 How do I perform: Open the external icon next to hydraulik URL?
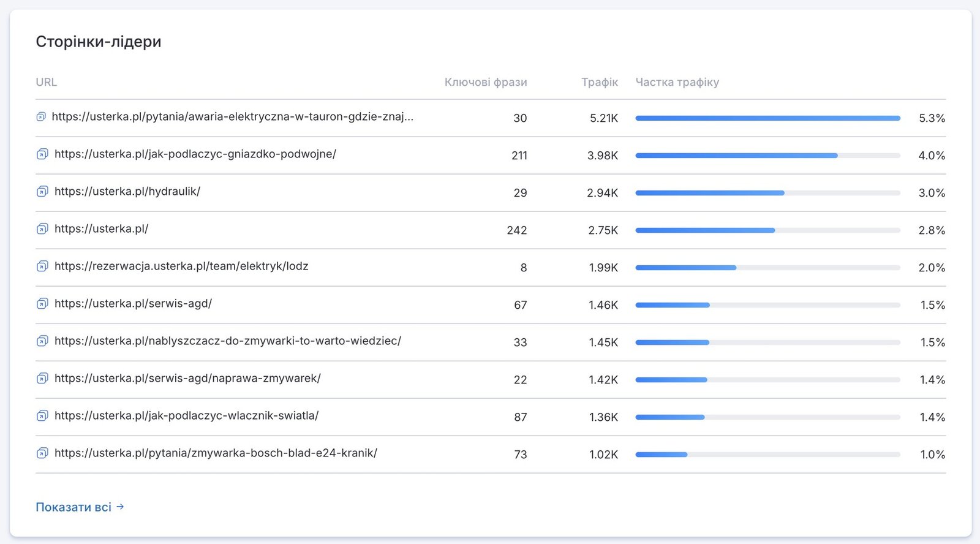click(x=42, y=191)
